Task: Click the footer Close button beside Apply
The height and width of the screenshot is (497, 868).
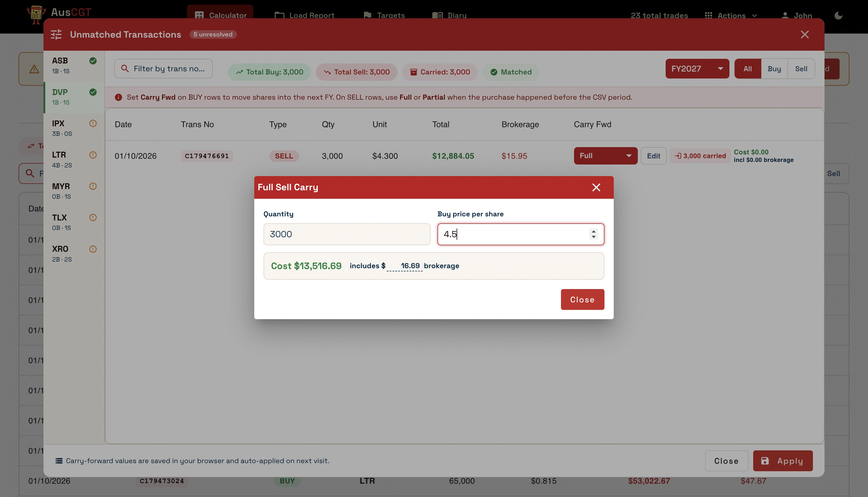Action: pyautogui.click(x=726, y=461)
